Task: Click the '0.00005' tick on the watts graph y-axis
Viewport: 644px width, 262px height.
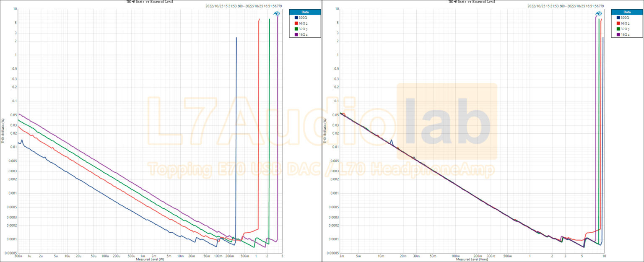Action: (11, 253)
